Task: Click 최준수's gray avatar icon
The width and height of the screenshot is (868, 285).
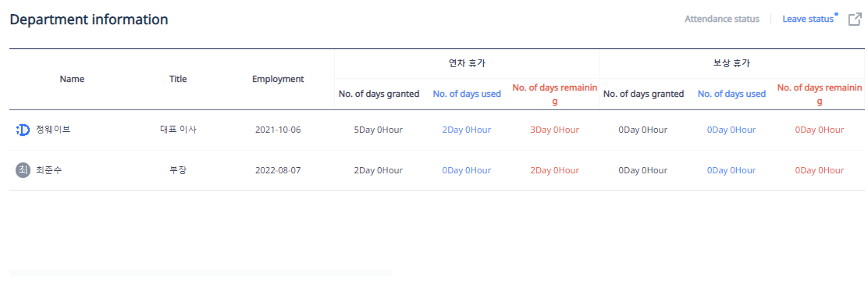Action: pyautogui.click(x=23, y=170)
